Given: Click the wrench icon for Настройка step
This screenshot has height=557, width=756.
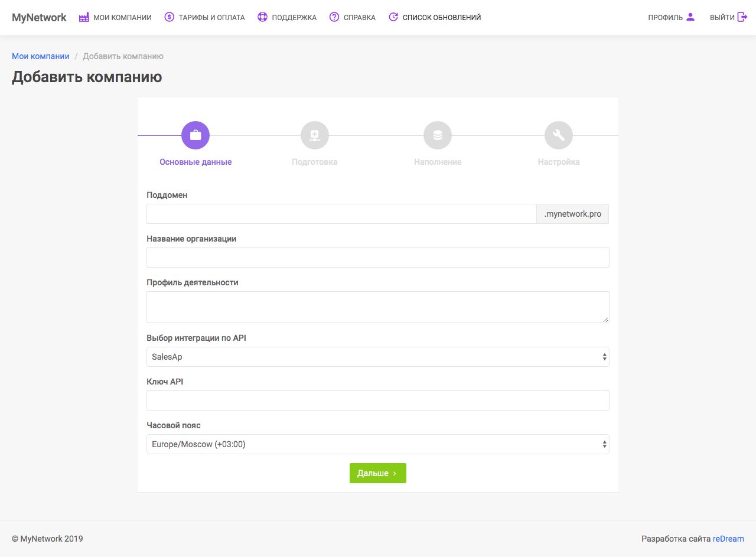Looking at the screenshot, I should pos(559,135).
